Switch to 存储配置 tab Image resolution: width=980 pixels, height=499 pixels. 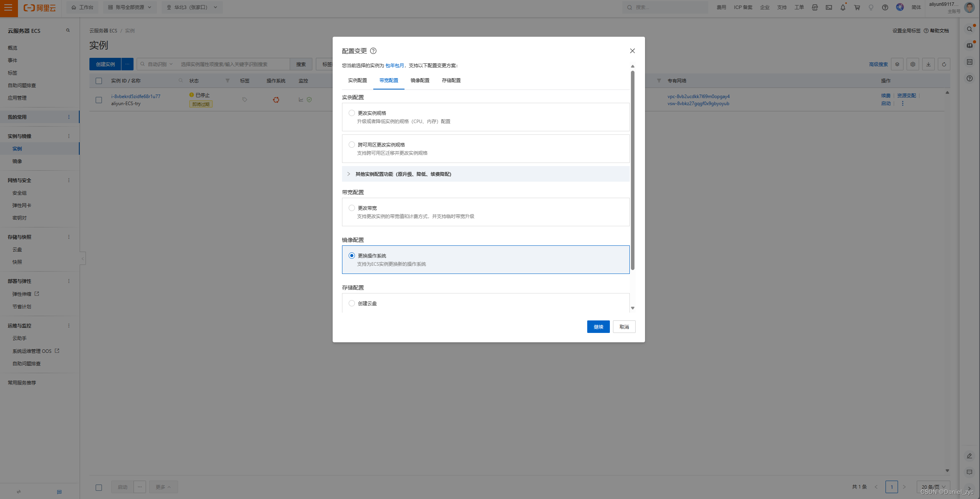451,80
